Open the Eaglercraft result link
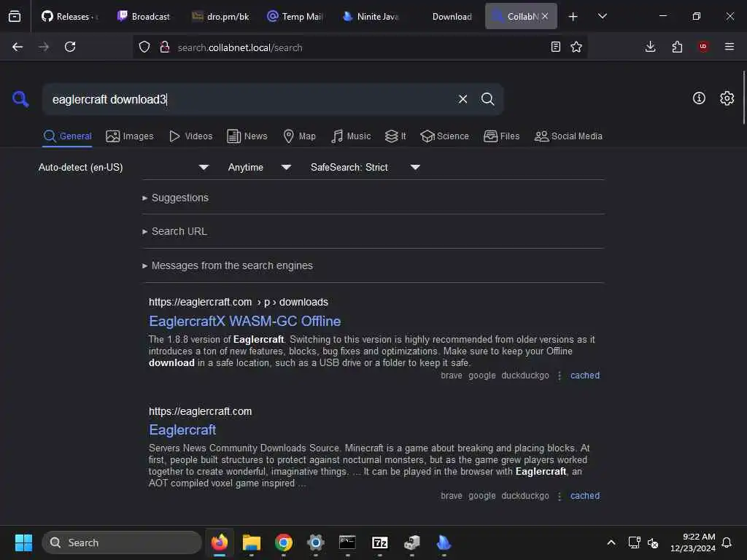This screenshot has height=560, width=747. (x=182, y=430)
